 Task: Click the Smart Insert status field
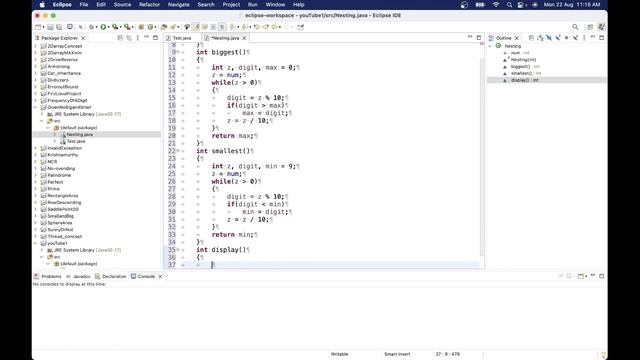(397, 354)
